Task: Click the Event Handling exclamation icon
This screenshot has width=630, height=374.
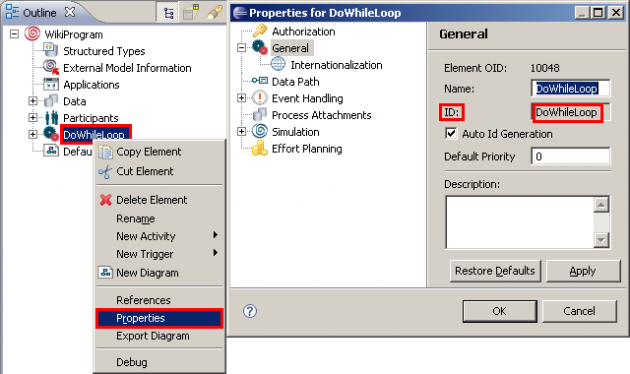Action: point(260,98)
